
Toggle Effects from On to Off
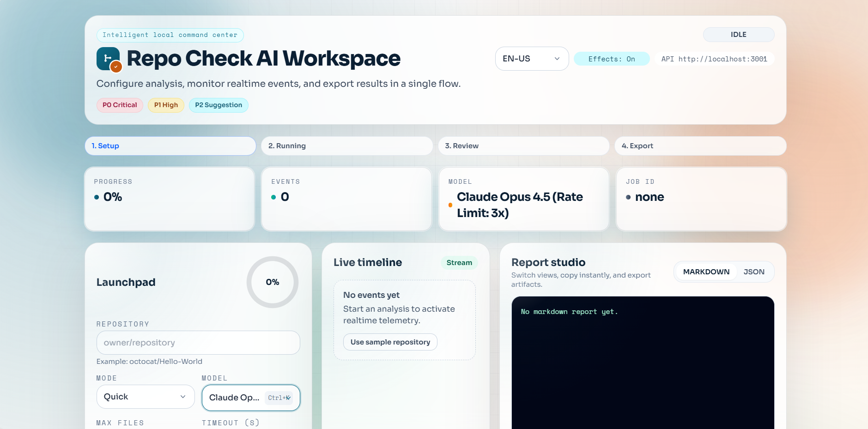[x=612, y=59]
